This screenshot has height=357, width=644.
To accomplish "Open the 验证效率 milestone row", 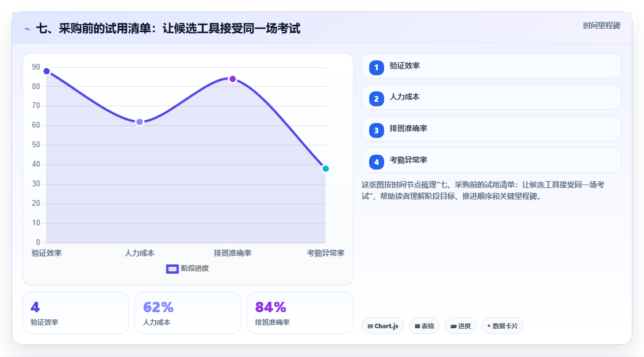I will pyautogui.click(x=491, y=66).
